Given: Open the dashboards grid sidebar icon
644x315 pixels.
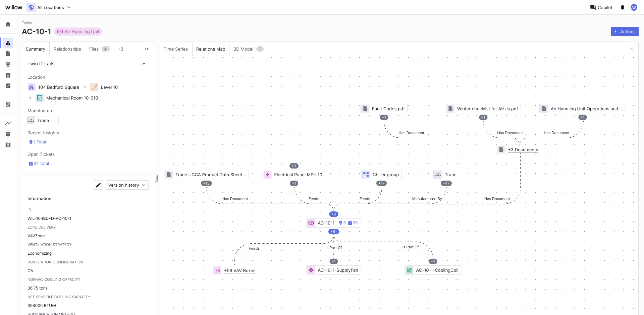Looking at the screenshot, I should pyautogui.click(x=8, y=105).
